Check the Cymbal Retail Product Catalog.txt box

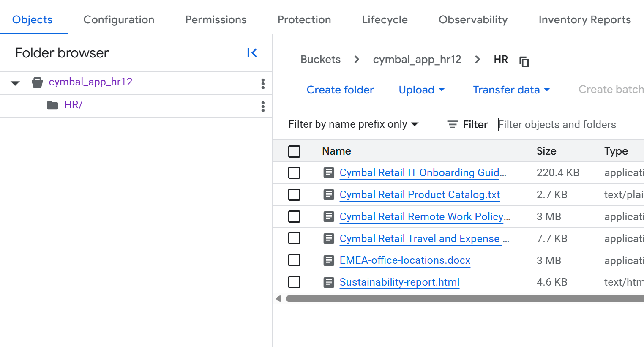pyautogui.click(x=294, y=195)
